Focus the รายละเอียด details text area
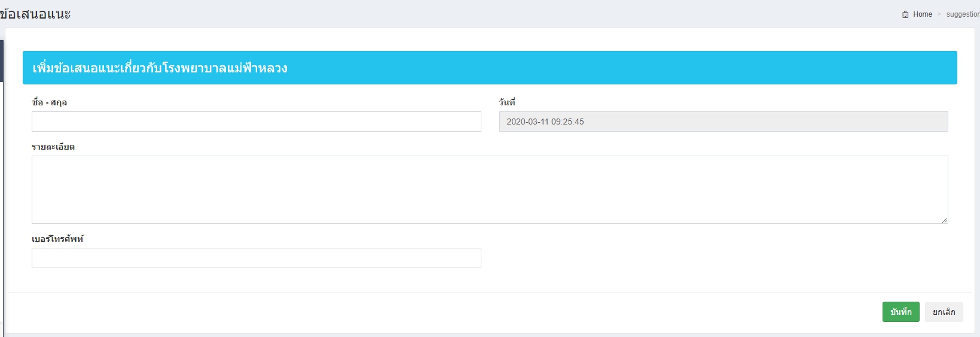 pyautogui.click(x=489, y=189)
